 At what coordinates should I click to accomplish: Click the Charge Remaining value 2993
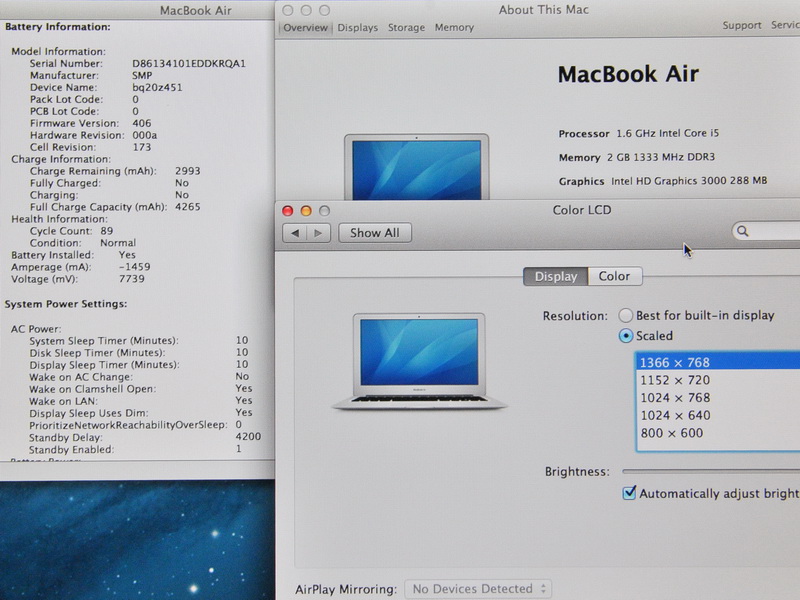pos(188,171)
